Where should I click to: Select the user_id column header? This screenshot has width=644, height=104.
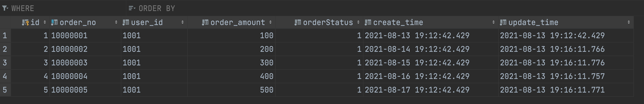(x=154, y=23)
